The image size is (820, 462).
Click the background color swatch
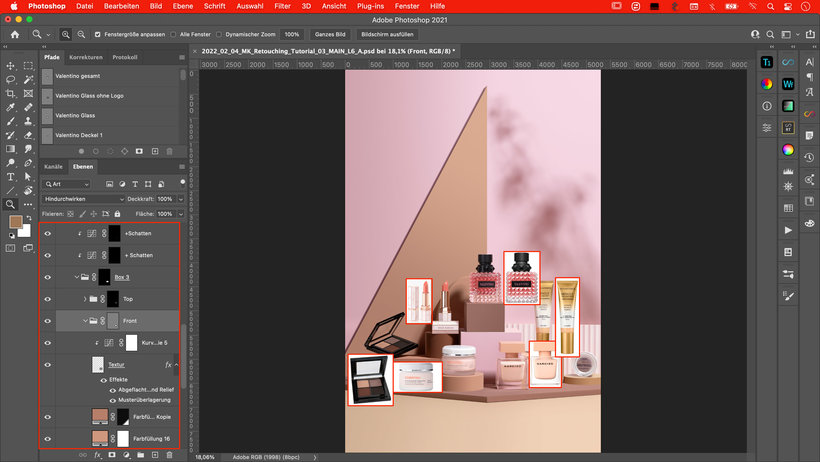click(x=25, y=232)
